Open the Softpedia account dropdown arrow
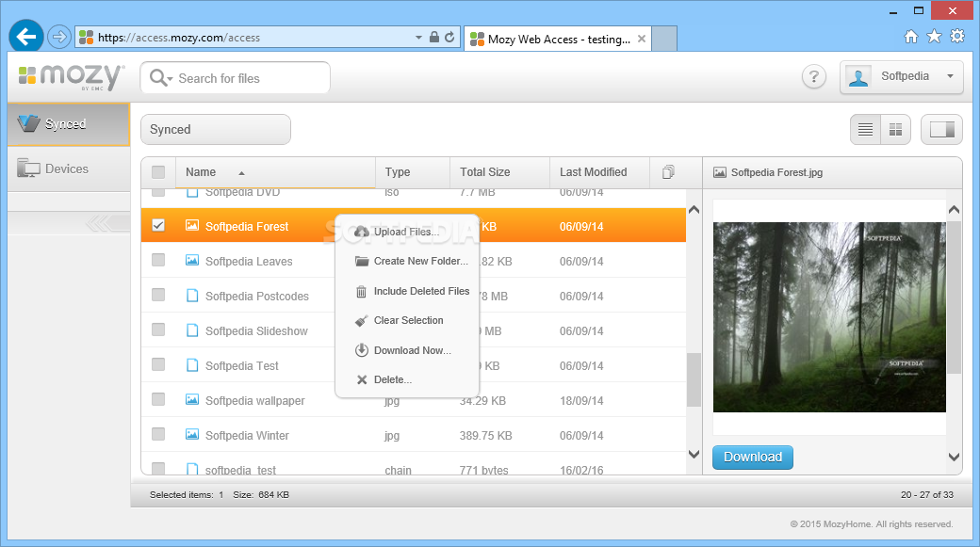980x547 pixels. coord(950,76)
